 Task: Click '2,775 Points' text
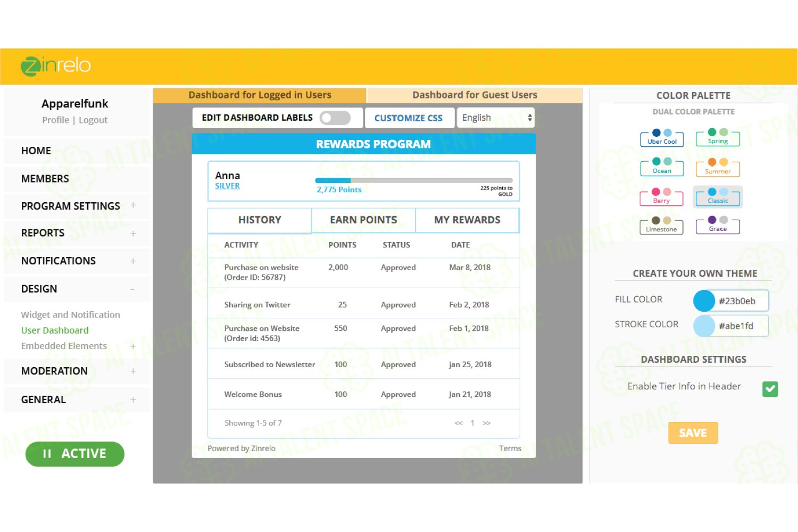[339, 190]
